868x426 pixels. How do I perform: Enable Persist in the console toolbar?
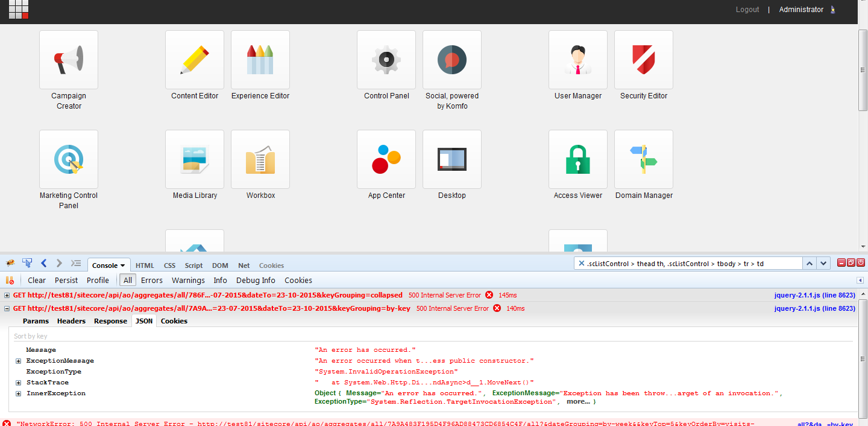[x=66, y=280]
